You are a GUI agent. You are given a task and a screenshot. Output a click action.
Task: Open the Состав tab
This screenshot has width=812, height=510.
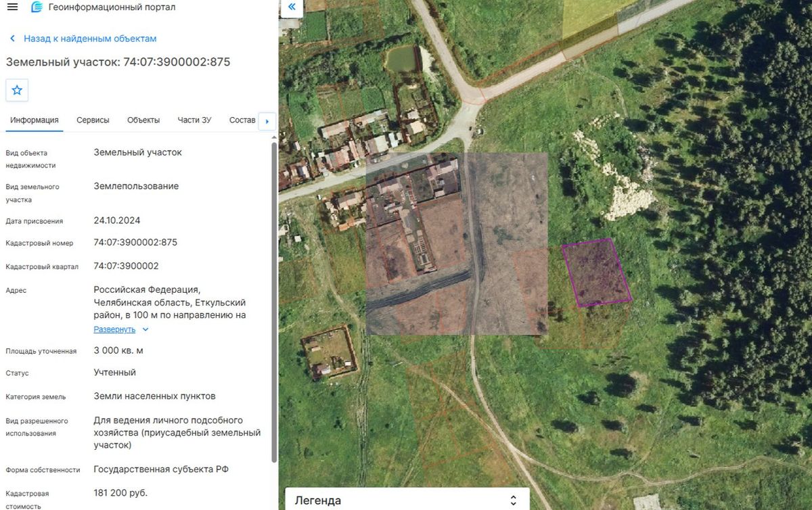pyautogui.click(x=242, y=120)
